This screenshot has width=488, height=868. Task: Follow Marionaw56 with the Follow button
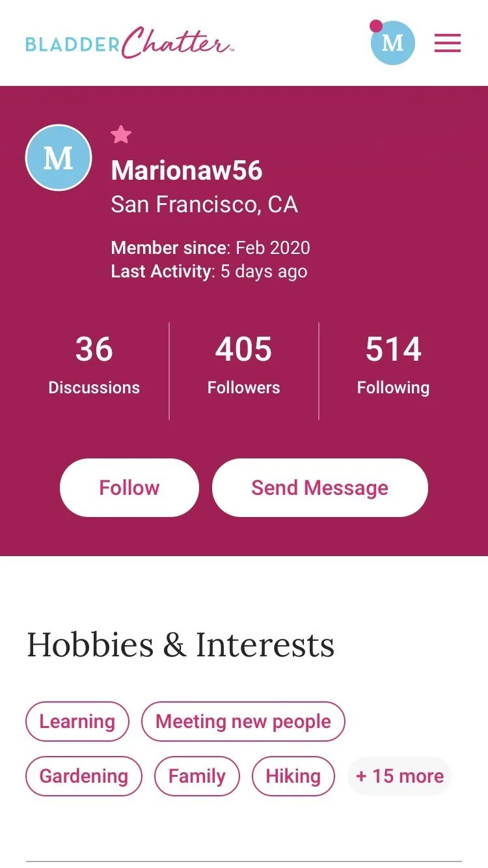pyautogui.click(x=129, y=488)
